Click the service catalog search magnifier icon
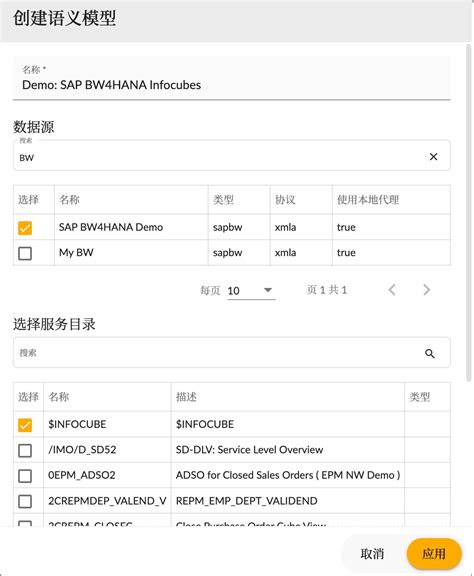Screen dimensions: 474x576 coord(430,353)
